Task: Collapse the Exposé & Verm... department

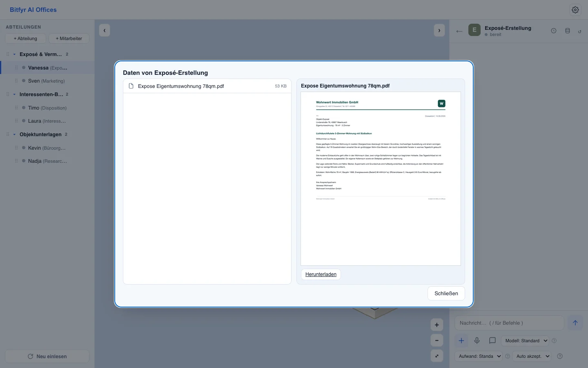Action: (14, 54)
